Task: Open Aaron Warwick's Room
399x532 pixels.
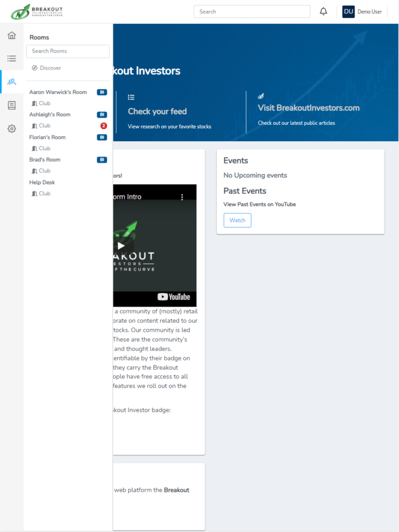Action: 58,92
